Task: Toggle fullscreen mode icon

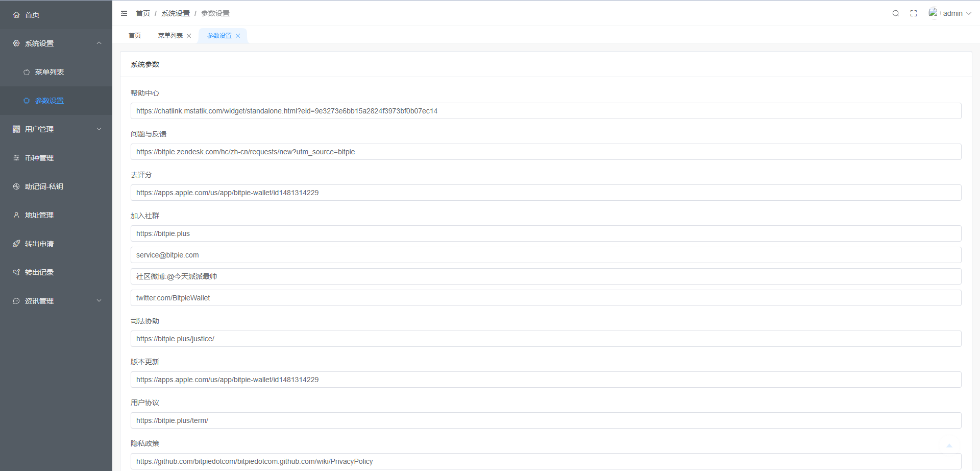Action: [914, 13]
